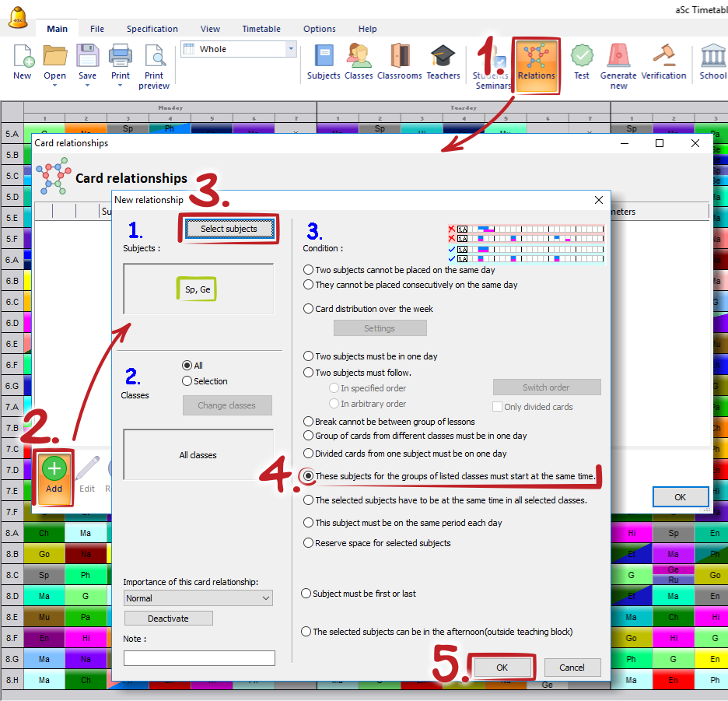
Task: Click Cancel in New relationship dialog
Action: coord(572,668)
